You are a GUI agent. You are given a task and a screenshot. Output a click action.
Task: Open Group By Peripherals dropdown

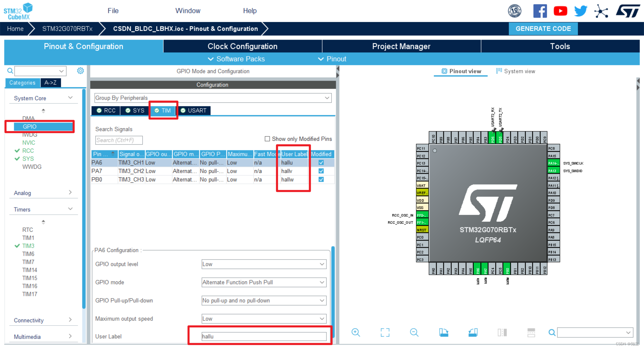pos(213,98)
